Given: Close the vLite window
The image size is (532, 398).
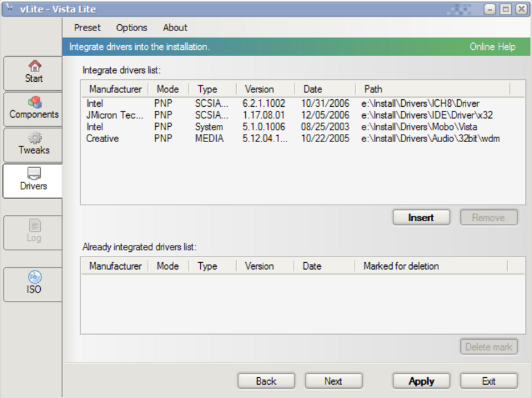Looking at the screenshot, I should (522, 9).
